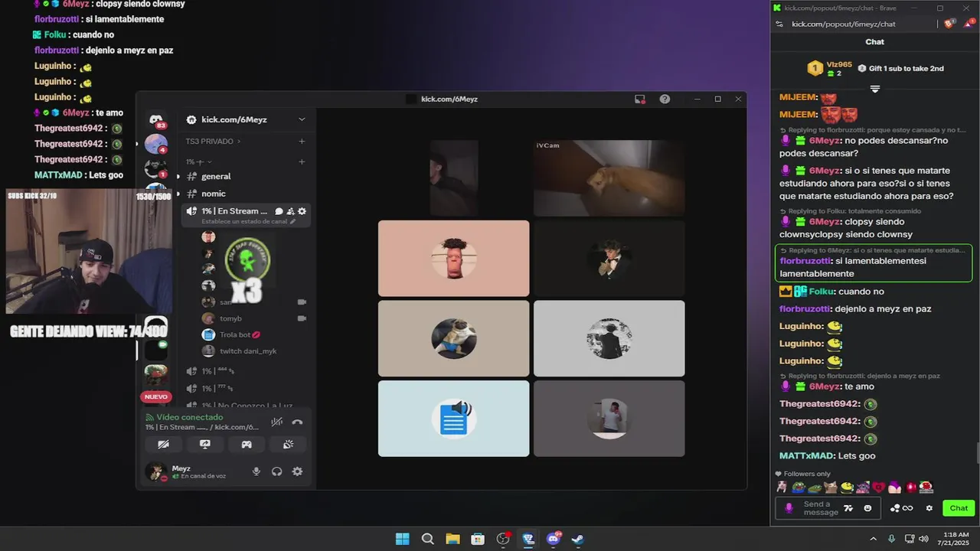Insert the red heart emote
Screen dimensions: 980x551
pyautogui.click(x=879, y=487)
